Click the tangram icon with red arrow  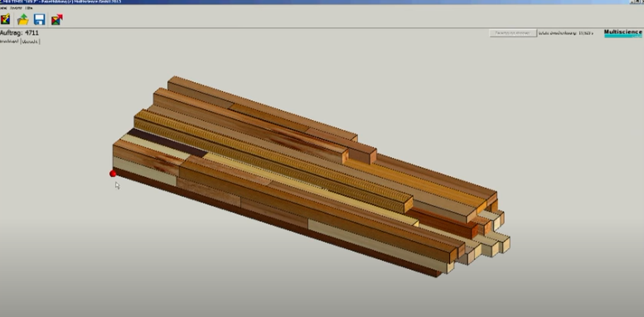56,19
